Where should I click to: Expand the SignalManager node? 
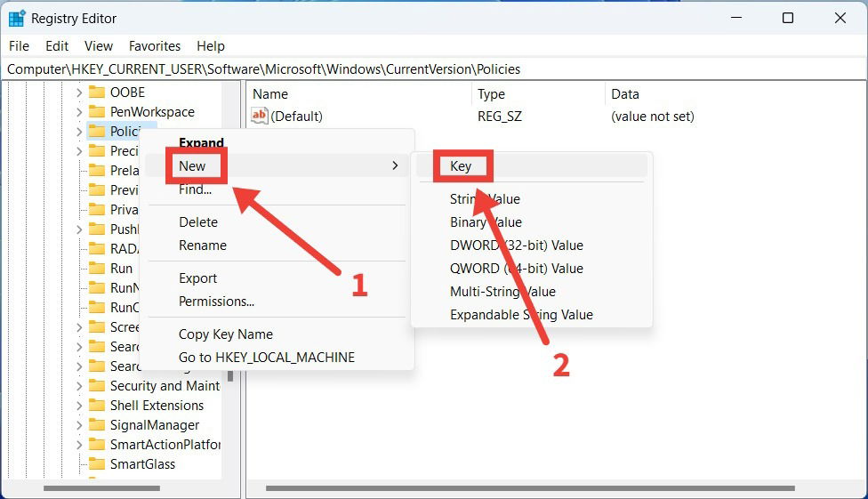point(79,425)
